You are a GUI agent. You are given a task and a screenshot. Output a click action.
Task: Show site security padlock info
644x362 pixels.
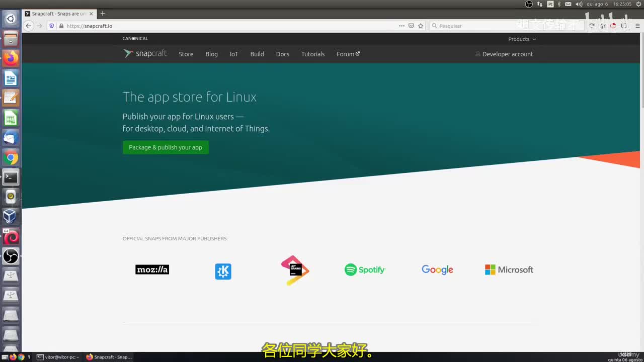click(x=61, y=26)
